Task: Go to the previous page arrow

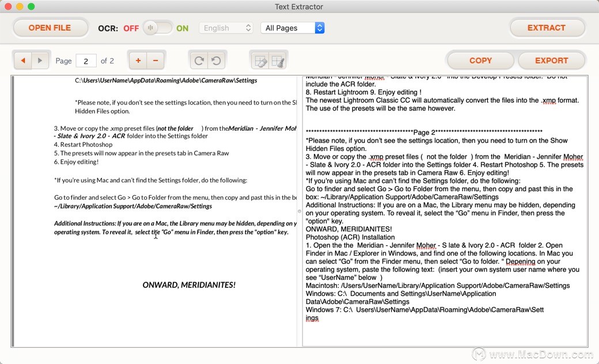Action: coord(23,60)
